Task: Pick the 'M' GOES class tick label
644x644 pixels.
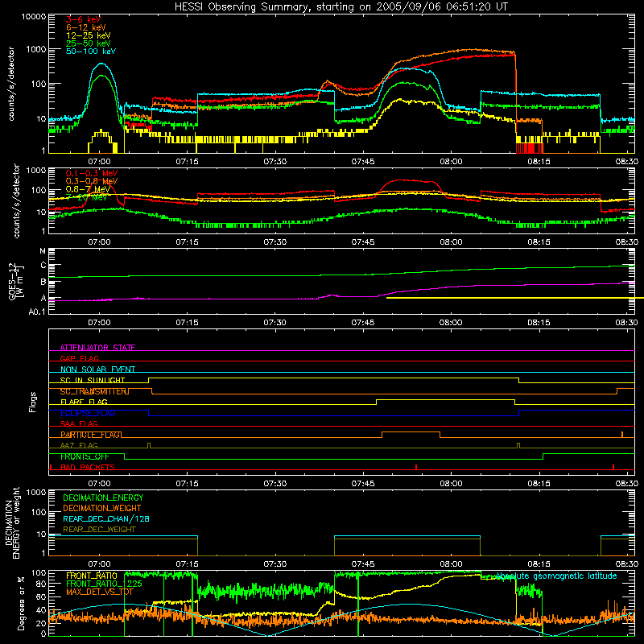Action: coord(43,251)
